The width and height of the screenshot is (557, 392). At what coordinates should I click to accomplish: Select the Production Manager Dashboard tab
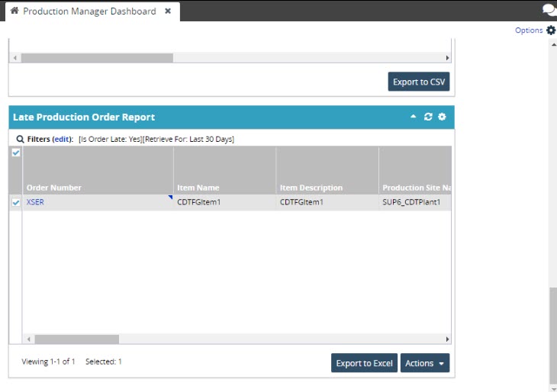click(89, 11)
